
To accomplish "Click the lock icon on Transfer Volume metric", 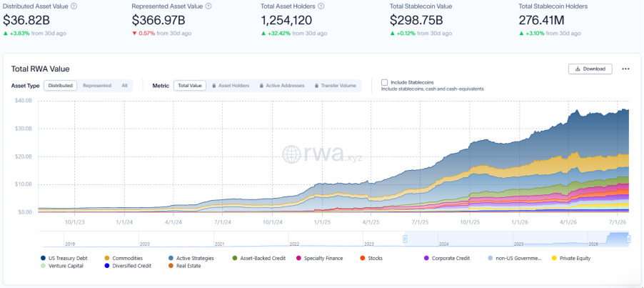I will (x=317, y=86).
